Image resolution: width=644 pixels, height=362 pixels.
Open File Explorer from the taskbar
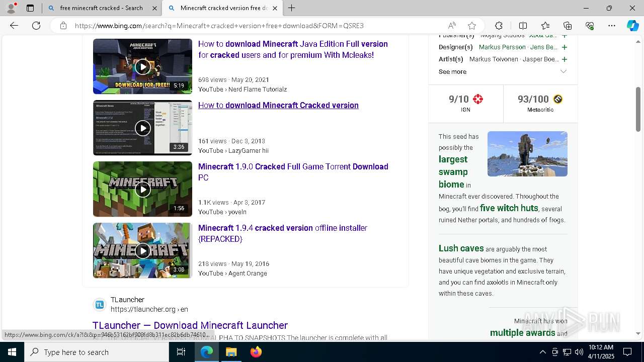coord(231,352)
